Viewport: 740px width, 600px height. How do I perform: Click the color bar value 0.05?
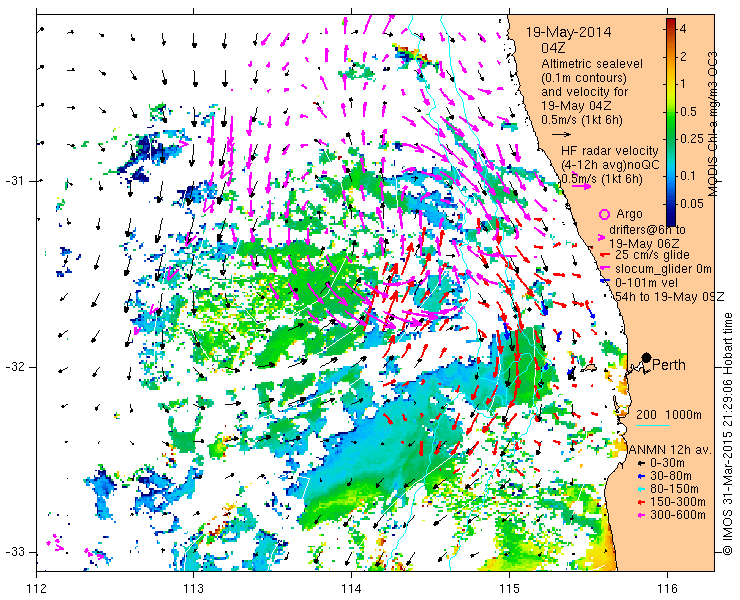tap(692, 203)
